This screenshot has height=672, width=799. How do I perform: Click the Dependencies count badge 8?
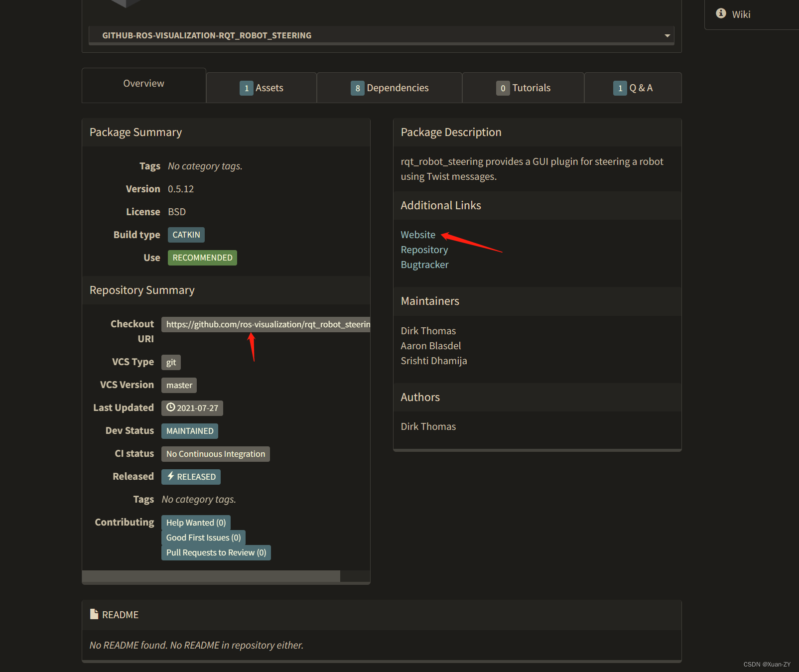358,88
